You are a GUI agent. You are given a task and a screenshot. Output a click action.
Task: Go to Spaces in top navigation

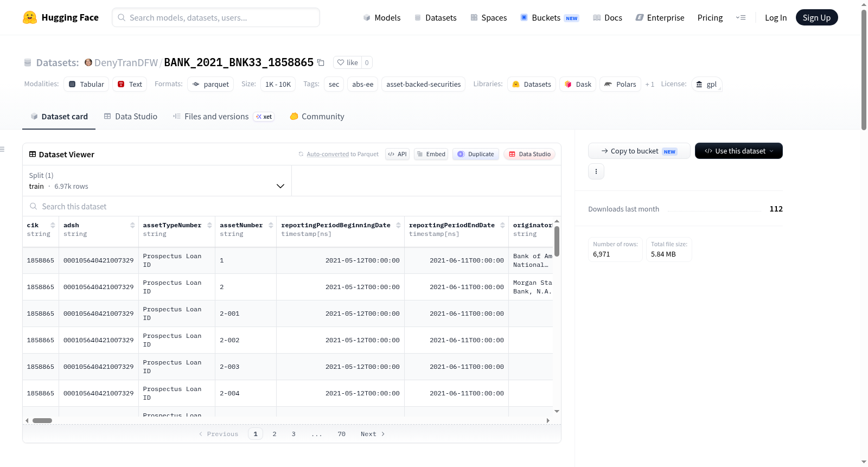[x=489, y=17]
